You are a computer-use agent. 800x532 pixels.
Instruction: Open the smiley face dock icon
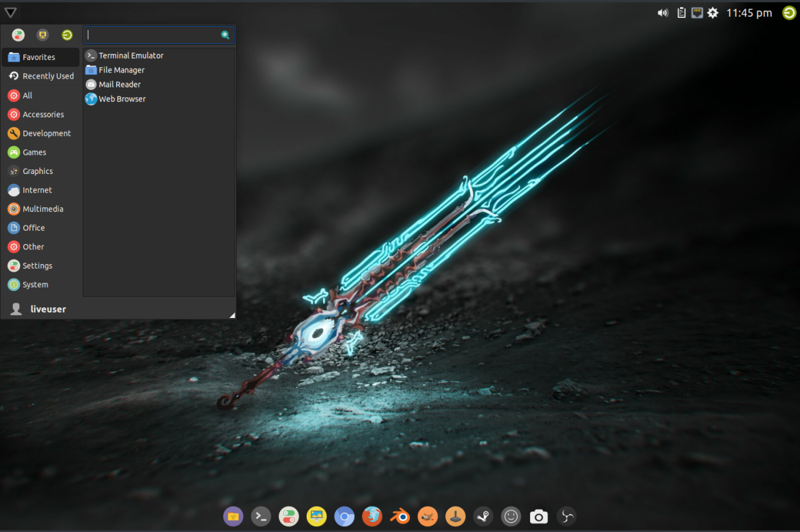(511, 516)
